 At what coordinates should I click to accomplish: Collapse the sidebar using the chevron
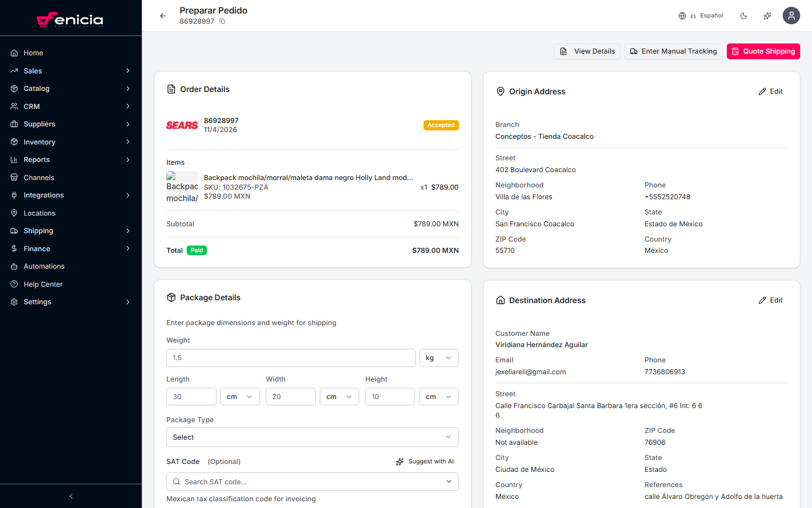click(70, 496)
